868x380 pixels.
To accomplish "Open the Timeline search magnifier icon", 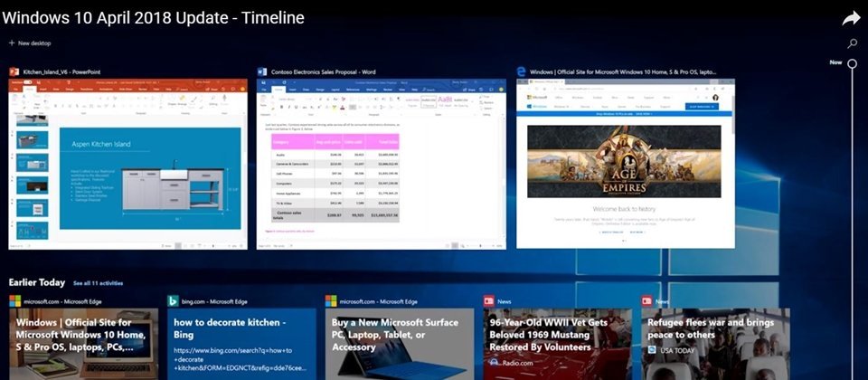I will pyautogui.click(x=852, y=43).
